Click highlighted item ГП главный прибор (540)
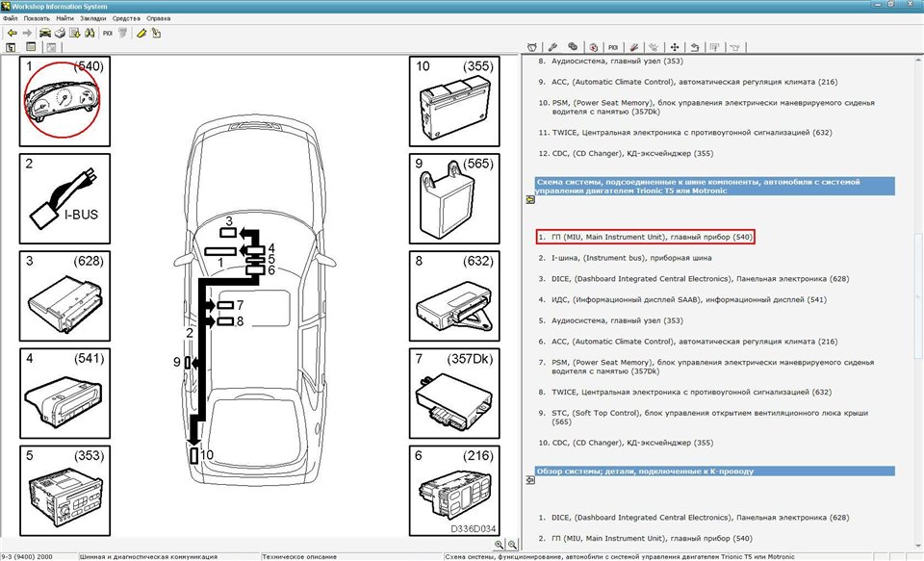The width and height of the screenshot is (924, 561). (645, 237)
